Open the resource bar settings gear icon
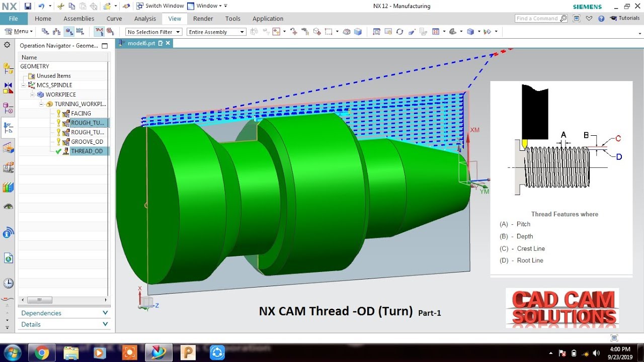The height and width of the screenshot is (362, 644). point(7,45)
